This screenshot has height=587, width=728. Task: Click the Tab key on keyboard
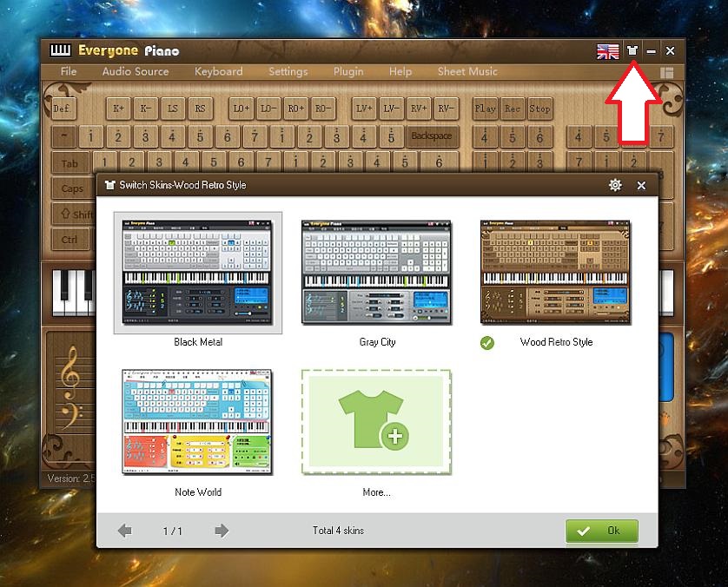pyautogui.click(x=69, y=163)
